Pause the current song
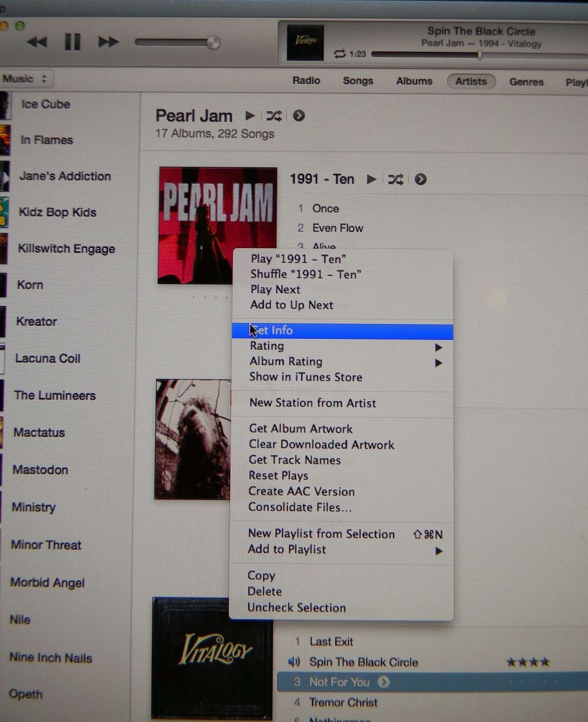Viewport: 588px width, 722px height. pos(73,42)
